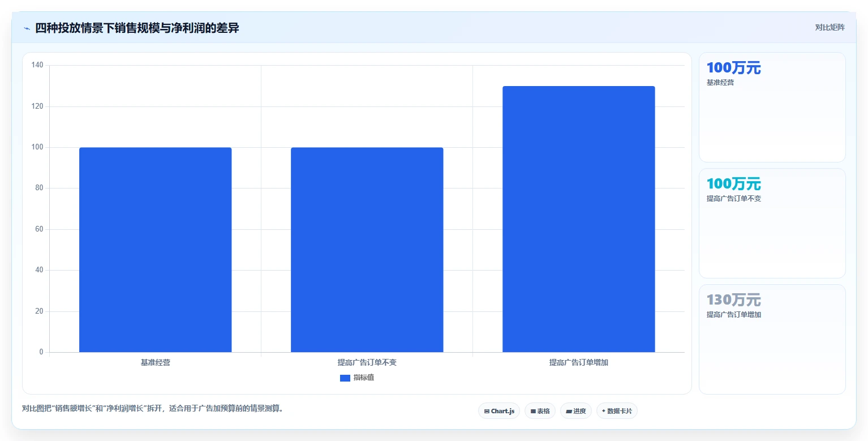
Task: Click the 基准经营 bar in the chart
Action: point(155,250)
